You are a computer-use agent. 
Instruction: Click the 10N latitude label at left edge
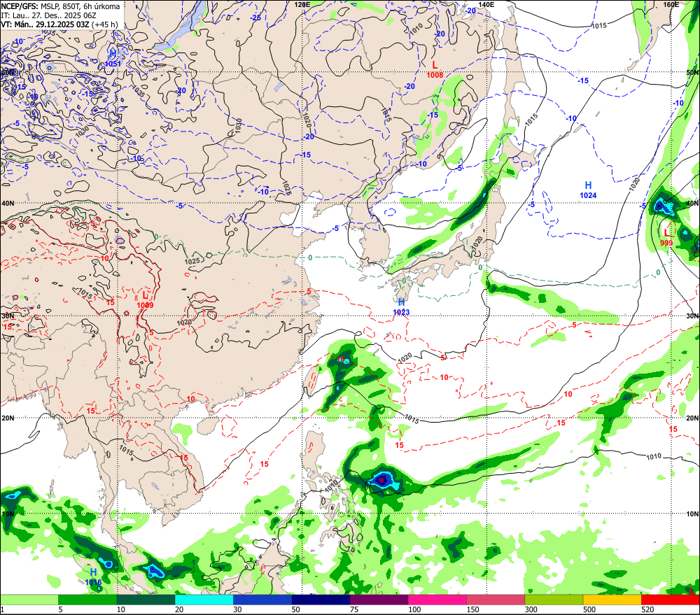coord(8,514)
